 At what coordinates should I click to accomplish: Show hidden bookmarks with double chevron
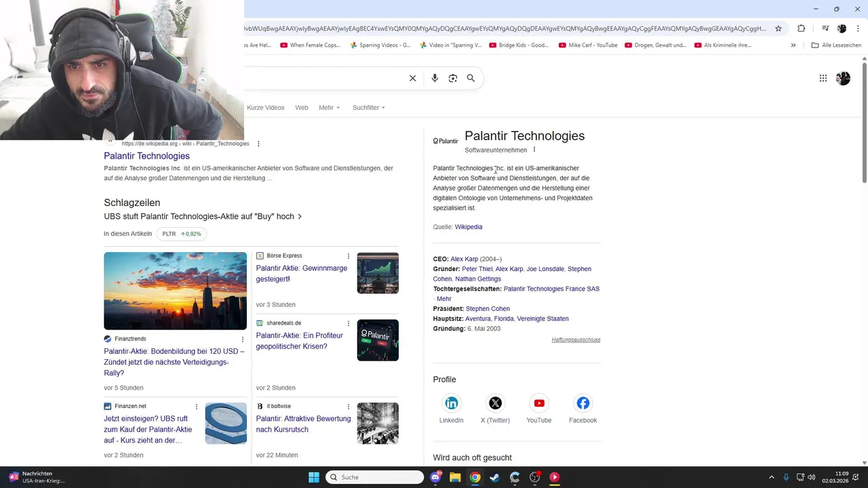pyautogui.click(x=793, y=45)
